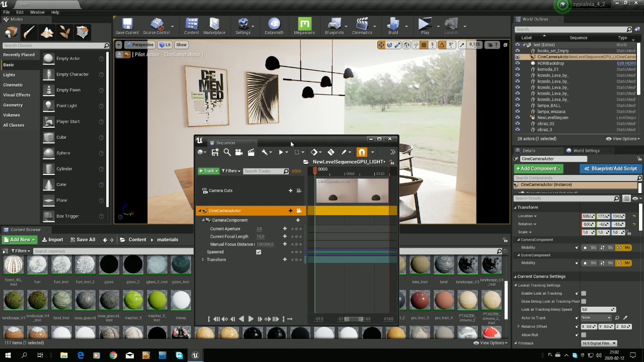The width and height of the screenshot is (644, 362).
Task: Click the Sequencer render movie clapperboard icon
Action: 251,152
